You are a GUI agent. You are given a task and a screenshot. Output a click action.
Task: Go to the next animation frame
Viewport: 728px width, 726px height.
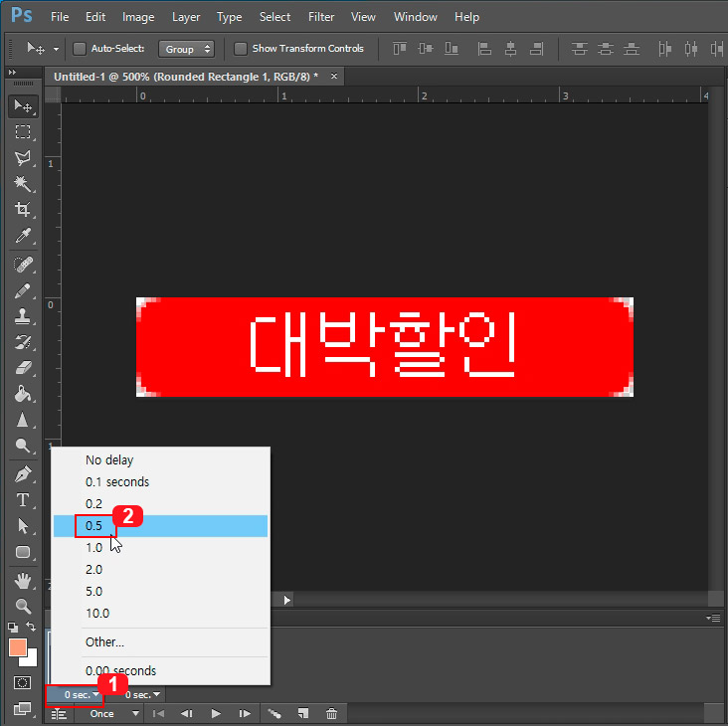point(245,713)
